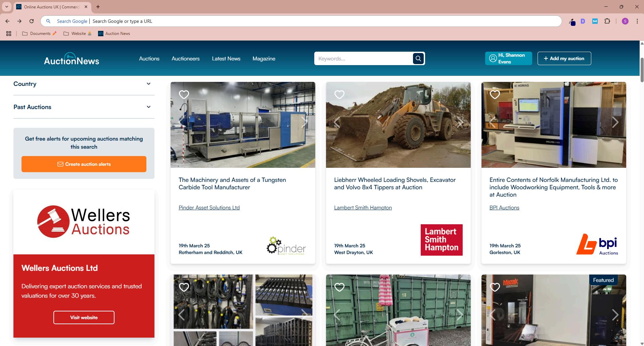This screenshot has height=346, width=644.
Task: Open Tungsten Carbide Tool Manufacturer auction title
Action: click(232, 184)
